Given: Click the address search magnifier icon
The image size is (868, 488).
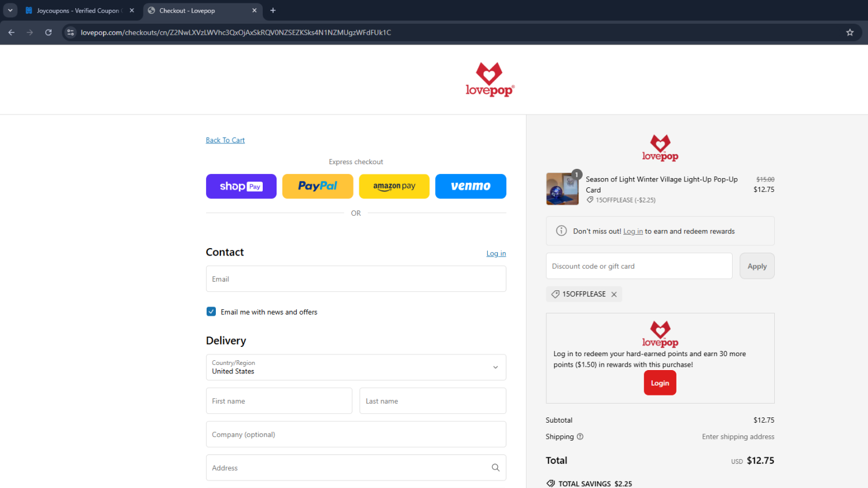Looking at the screenshot, I should 495,468.
